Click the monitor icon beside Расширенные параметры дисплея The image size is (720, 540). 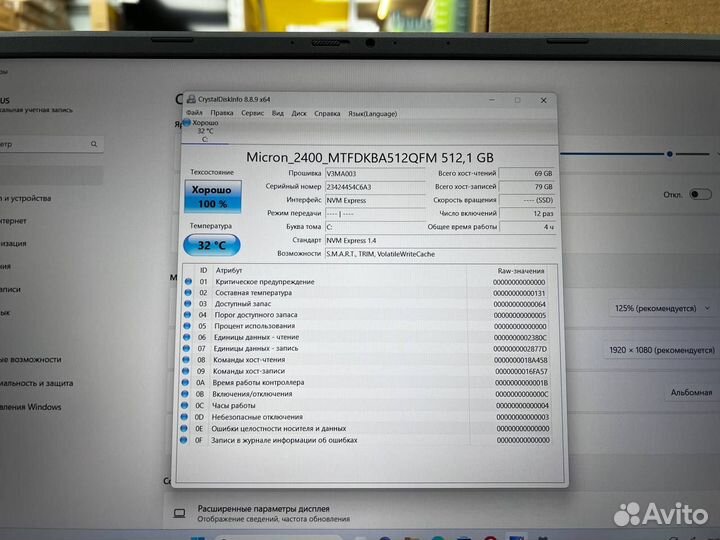[179, 512]
